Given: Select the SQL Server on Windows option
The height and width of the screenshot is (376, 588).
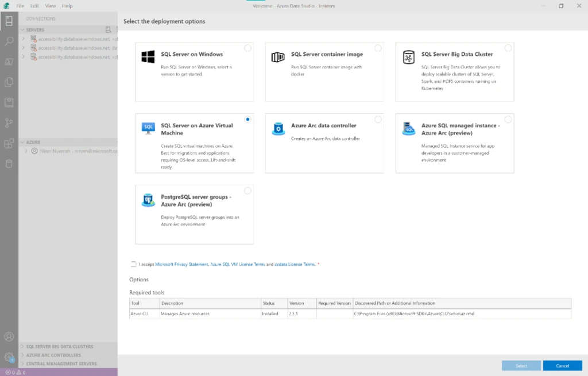Looking at the screenshot, I should (247, 48).
